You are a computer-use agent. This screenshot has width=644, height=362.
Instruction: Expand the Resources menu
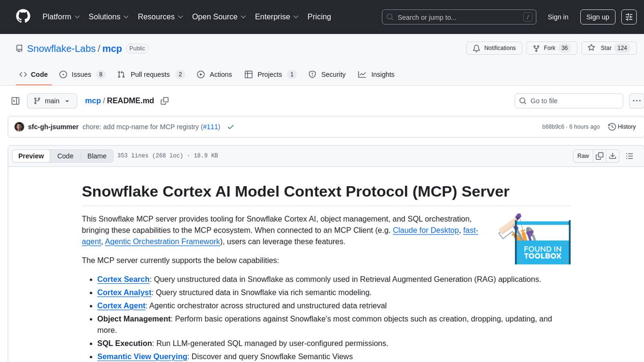(x=161, y=17)
